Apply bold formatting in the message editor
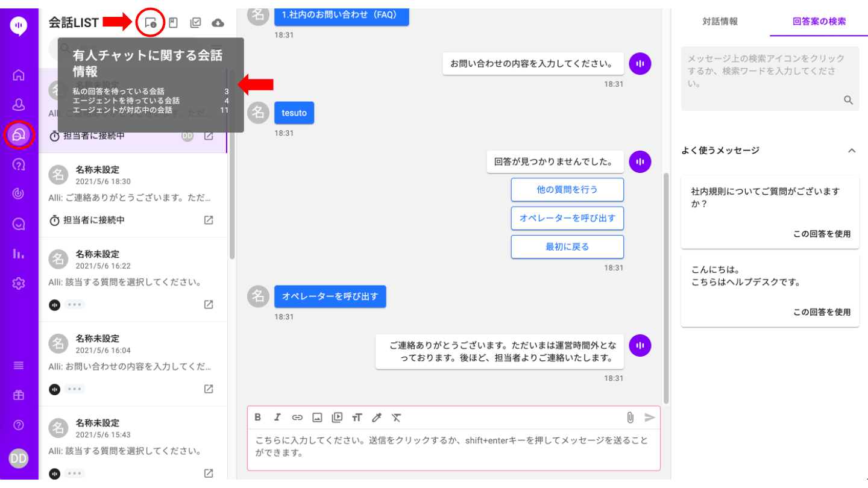 [x=258, y=417]
